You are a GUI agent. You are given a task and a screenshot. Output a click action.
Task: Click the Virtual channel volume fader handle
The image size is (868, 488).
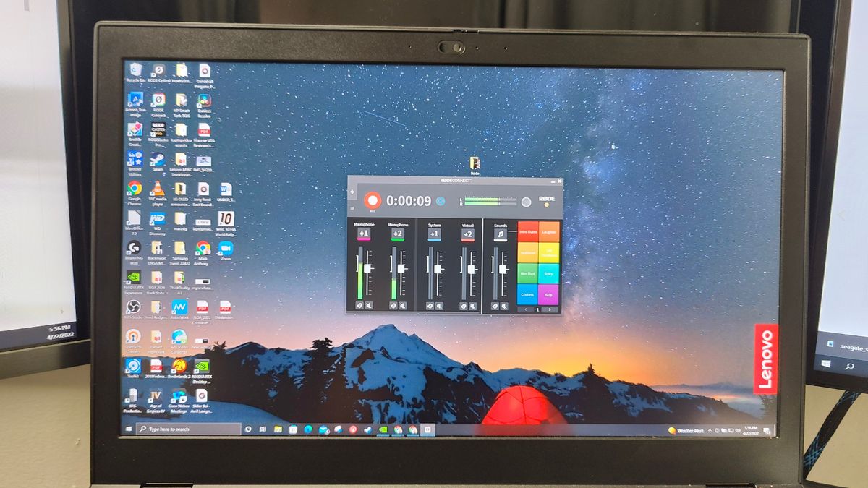click(x=471, y=269)
